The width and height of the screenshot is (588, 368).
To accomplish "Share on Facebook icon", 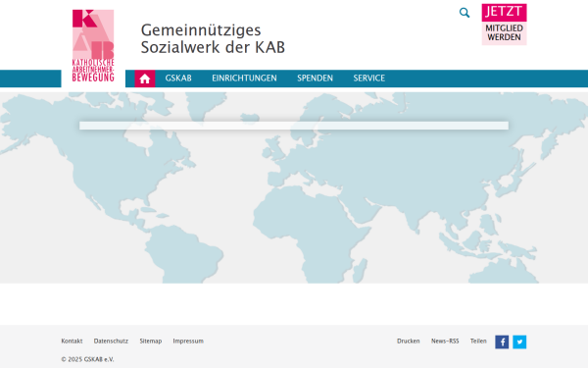I will [502, 342].
